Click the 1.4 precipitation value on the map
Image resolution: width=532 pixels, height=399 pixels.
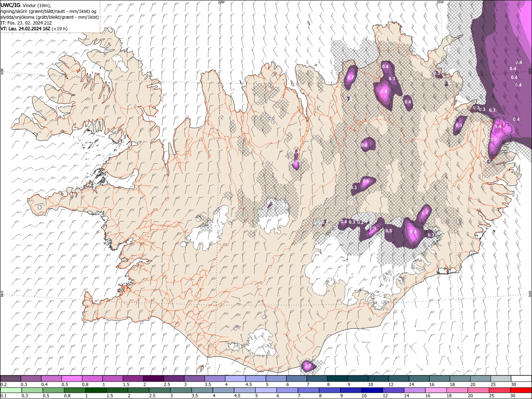498,126
